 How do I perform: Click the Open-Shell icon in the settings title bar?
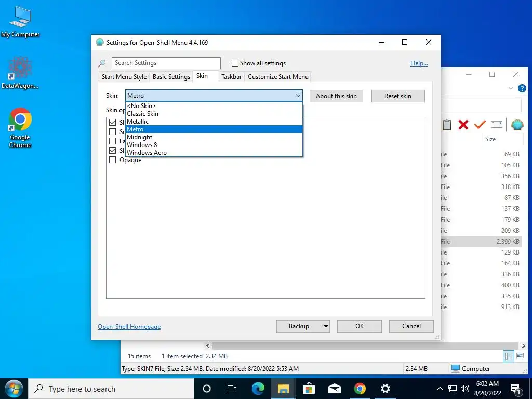[x=99, y=43]
